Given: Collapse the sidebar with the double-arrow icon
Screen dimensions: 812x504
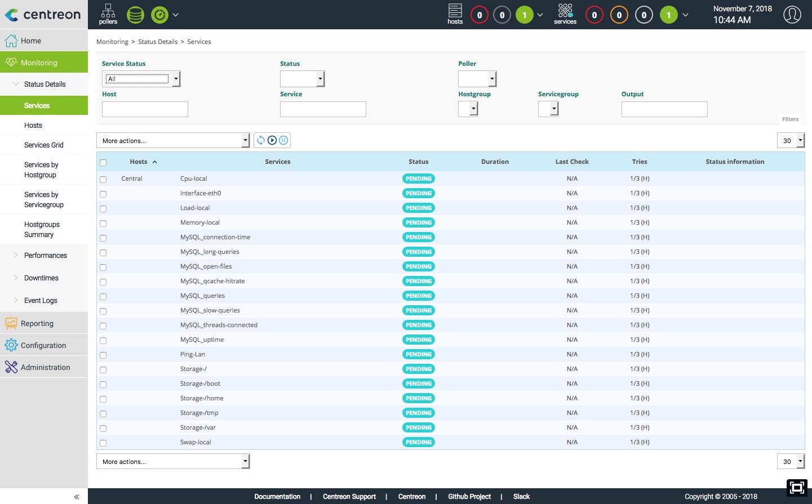Looking at the screenshot, I should point(77,497).
